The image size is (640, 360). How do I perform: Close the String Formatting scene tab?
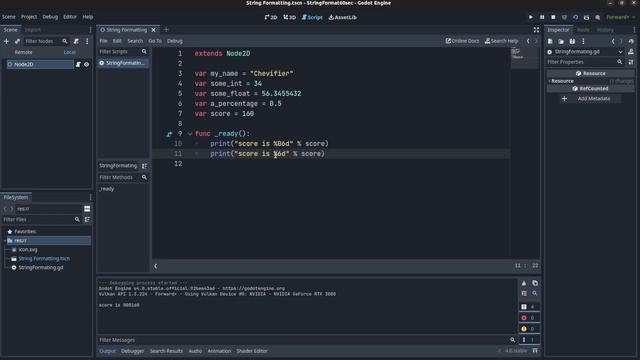[x=153, y=30]
